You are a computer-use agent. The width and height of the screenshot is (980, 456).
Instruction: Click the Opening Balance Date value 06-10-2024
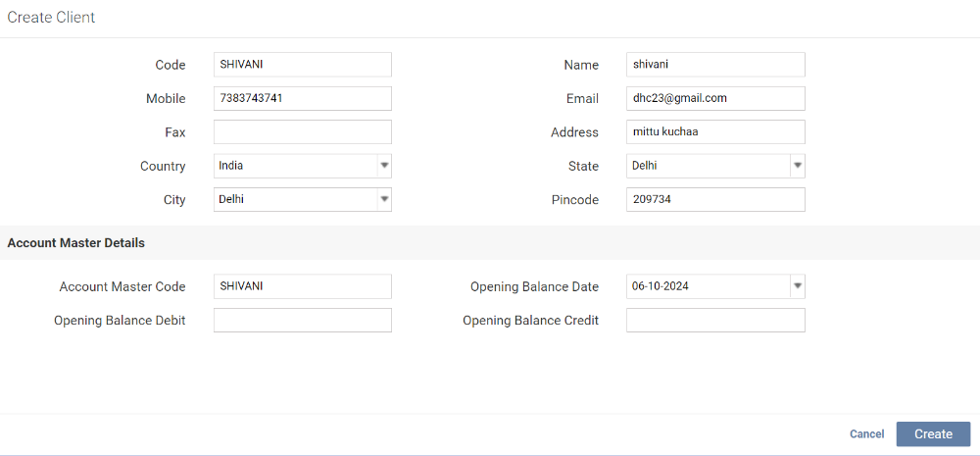[x=708, y=286]
